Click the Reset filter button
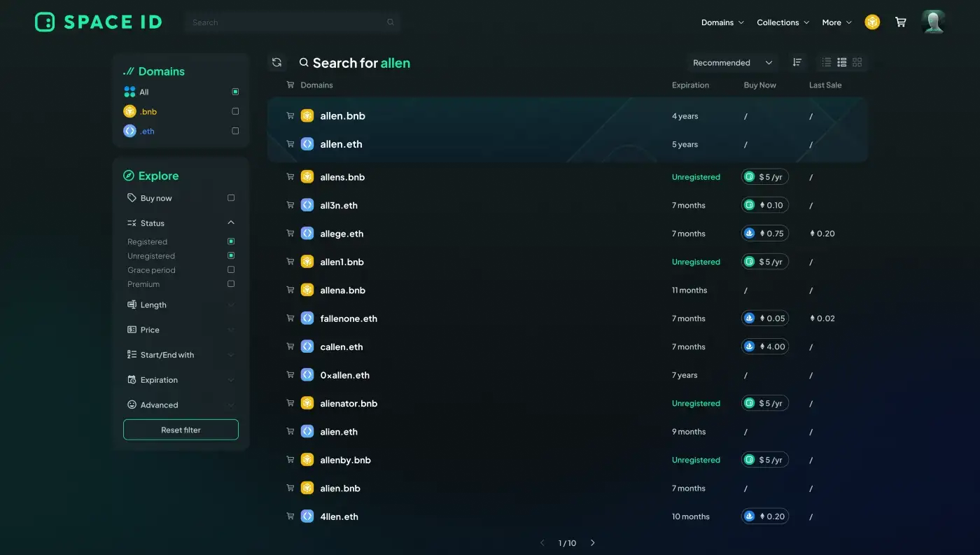Screen dimensions: 980x555 181,430
